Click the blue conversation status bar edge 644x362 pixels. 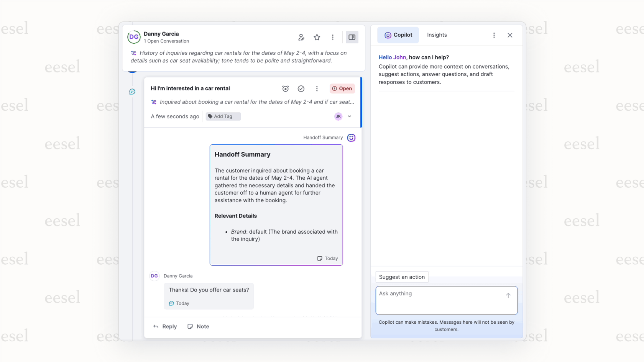coord(361,102)
